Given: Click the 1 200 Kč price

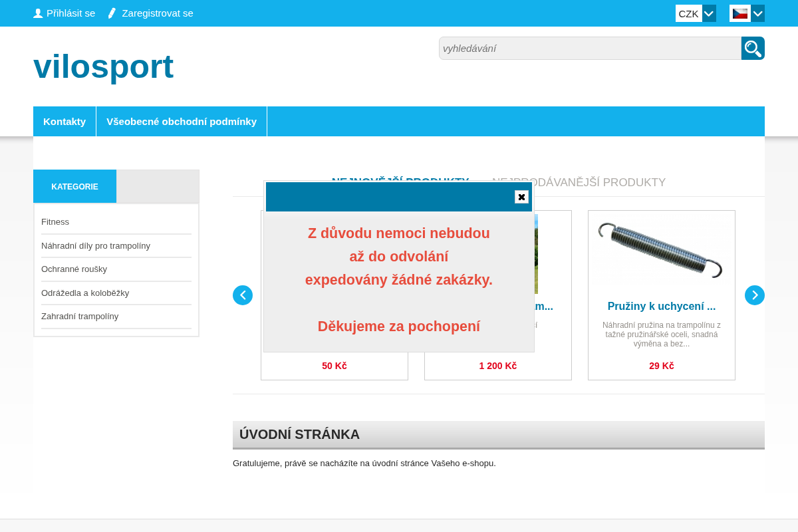Looking at the screenshot, I should click(498, 366).
